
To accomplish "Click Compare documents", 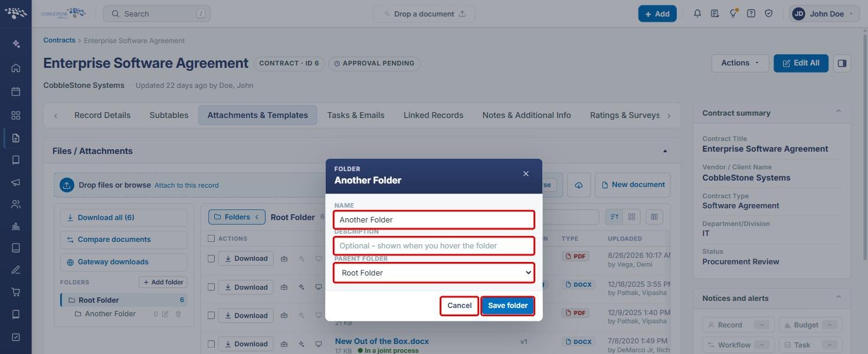I will pos(123,240).
